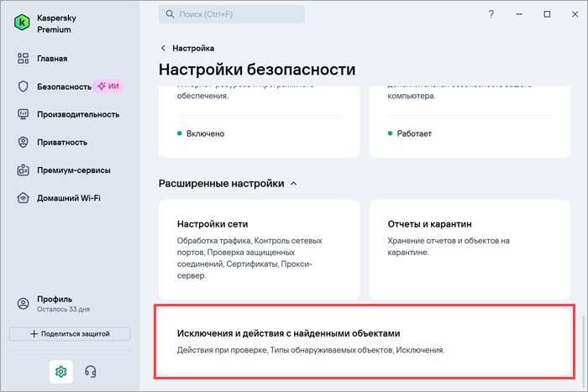Image resolution: width=588 pixels, height=392 pixels.
Task: Click the Поделиться защитой button
Action: click(x=70, y=333)
